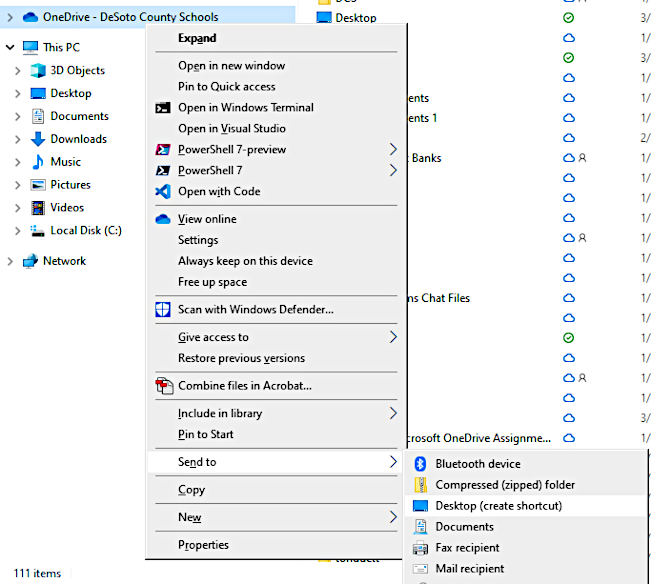Choose Expand from the context menu
This screenshot has width=651, height=584.
276,38
